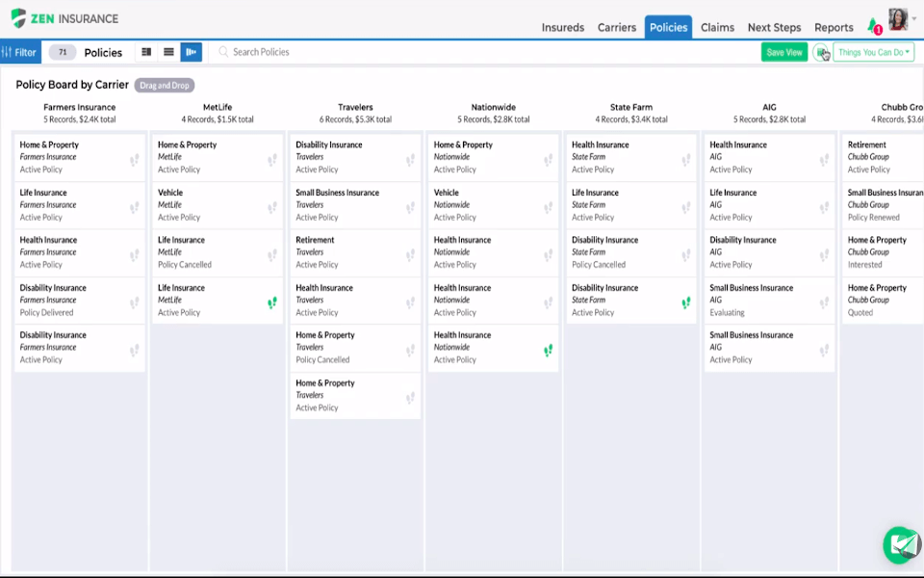The width and height of the screenshot is (924, 578).
Task: Click the magnifier icon in Search Policies
Action: pos(223,52)
